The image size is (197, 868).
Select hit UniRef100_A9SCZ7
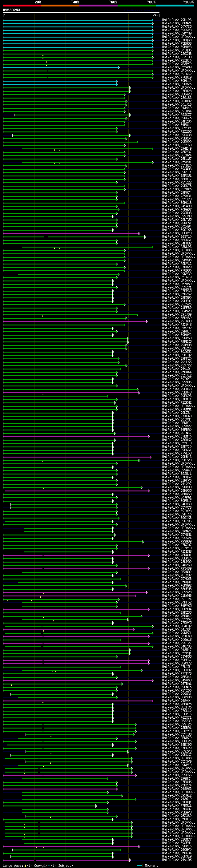[x=177, y=115]
